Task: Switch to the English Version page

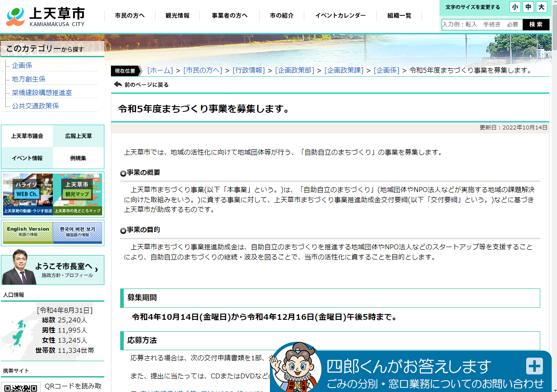Action: 28,232
